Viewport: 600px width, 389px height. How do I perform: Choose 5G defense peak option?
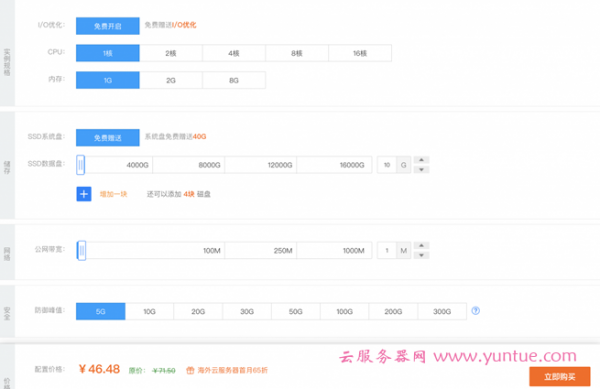(x=101, y=311)
